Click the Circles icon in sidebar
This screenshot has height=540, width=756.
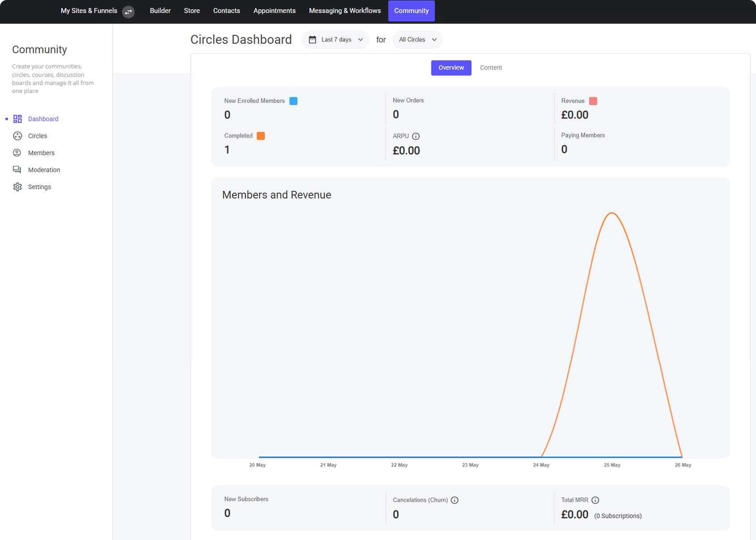pos(17,136)
